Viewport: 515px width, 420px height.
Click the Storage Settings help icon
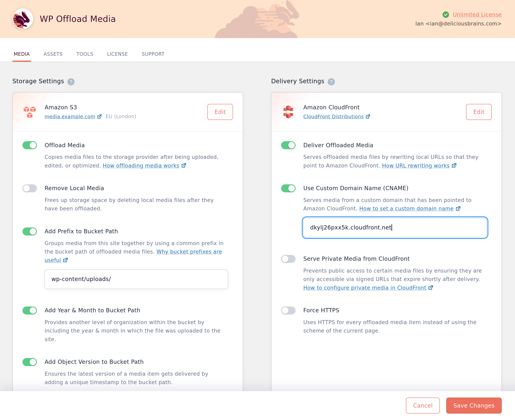[x=71, y=82]
